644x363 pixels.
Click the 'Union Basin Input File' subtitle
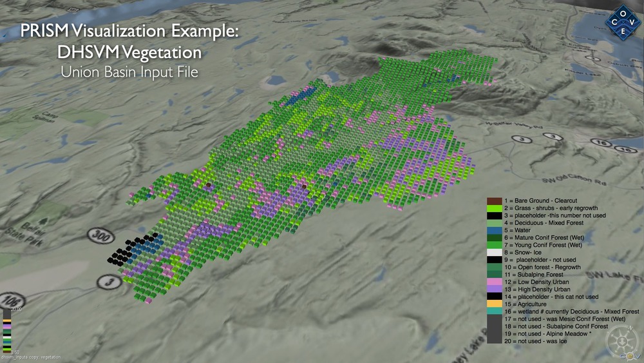click(x=129, y=72)
